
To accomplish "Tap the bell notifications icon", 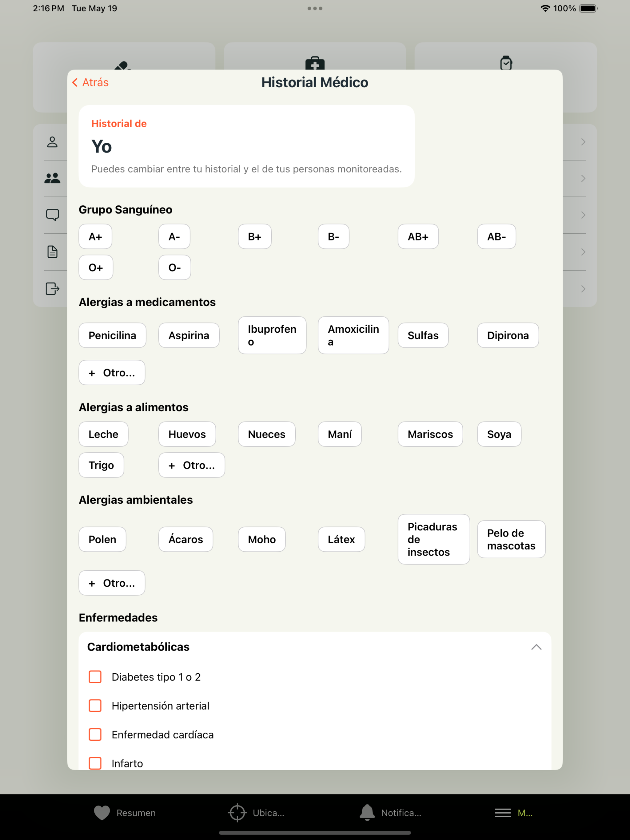I will click(x=367, y=813).
